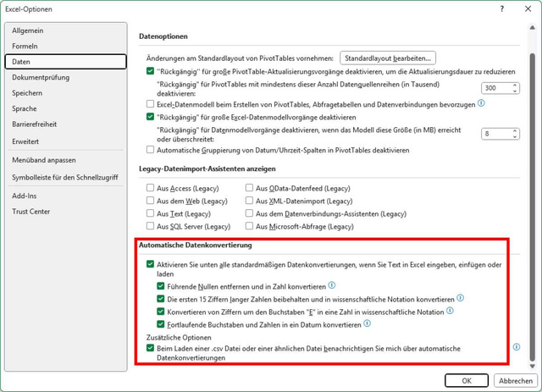Image resolution: width=542 pixels, height=392 pixels.
Task: Click info icon next to Excel-Datenmodell bevorzugen
Action: pyautogui.click(x=481, y=103)
